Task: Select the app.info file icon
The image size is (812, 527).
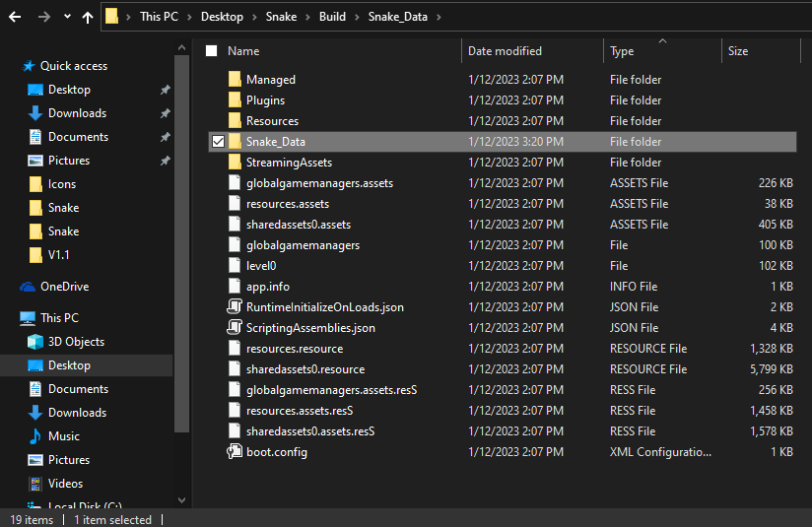Action: 235,287
